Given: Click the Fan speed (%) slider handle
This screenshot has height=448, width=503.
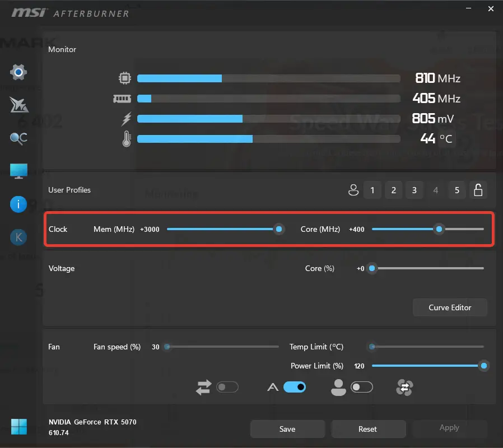Looking at the screenshot, I should tap(167, 347).
